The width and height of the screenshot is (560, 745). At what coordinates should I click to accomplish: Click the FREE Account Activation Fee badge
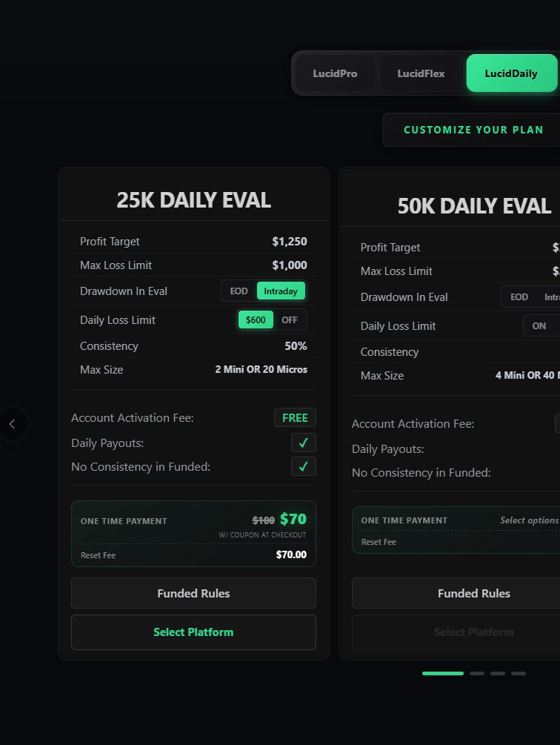[295, 417]
